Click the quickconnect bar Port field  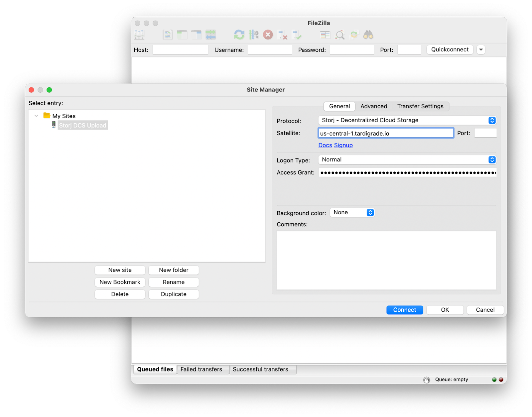[409, 50]
